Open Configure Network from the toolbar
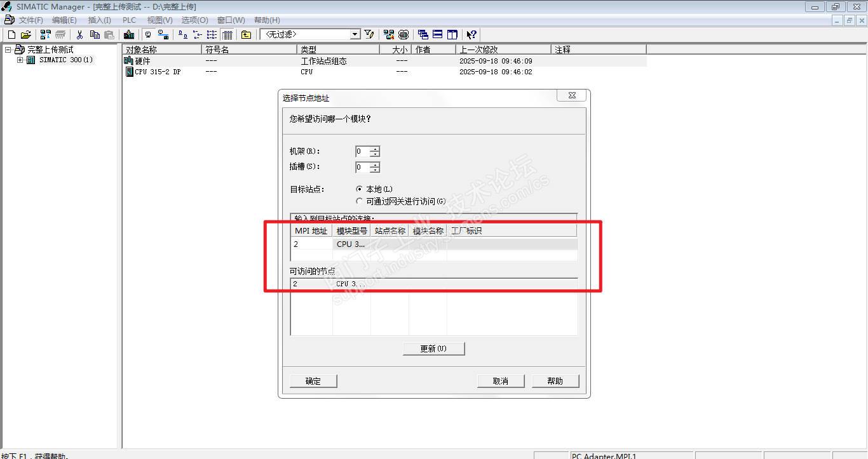 click(389, 35)
